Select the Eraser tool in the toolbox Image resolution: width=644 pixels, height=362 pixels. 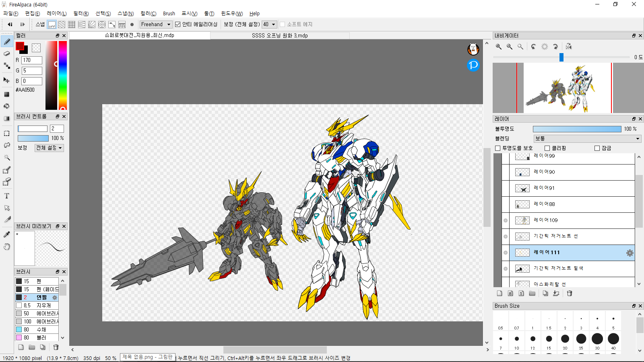tap(7, 53)
